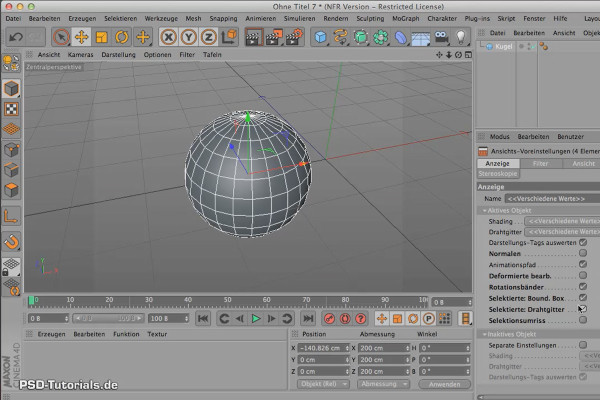Screen dimensions: 600x400
Task: Activate the Move tool
Action: (81, 37)
